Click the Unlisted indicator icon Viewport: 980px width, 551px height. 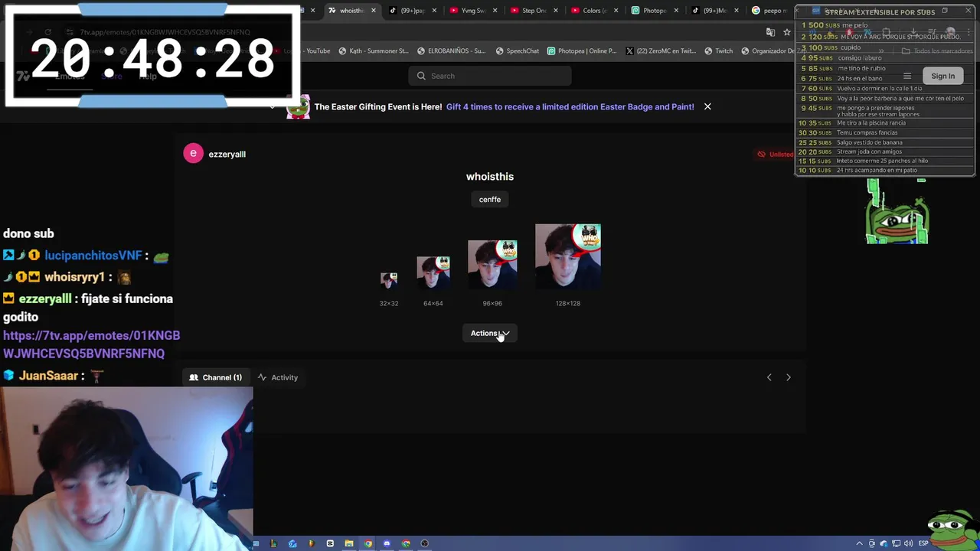tap(761, 154)
